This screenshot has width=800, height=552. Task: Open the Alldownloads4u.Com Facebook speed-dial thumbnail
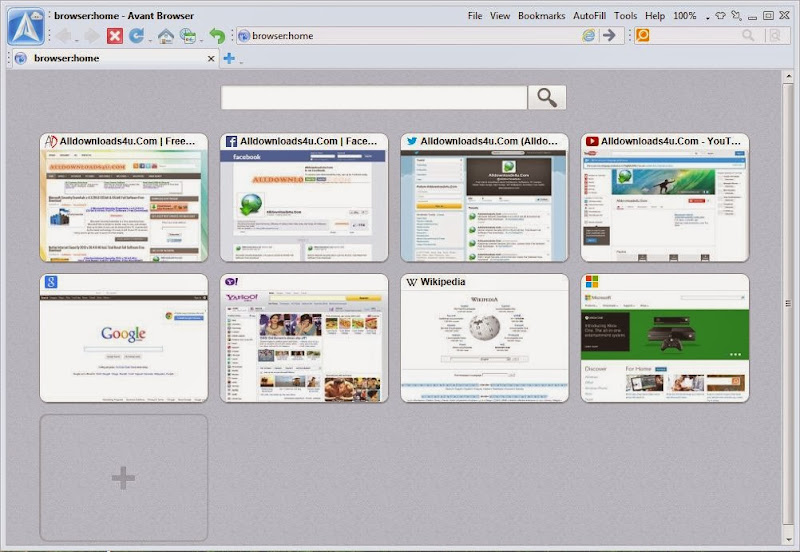pyautogui.click(x=304, y=198)
